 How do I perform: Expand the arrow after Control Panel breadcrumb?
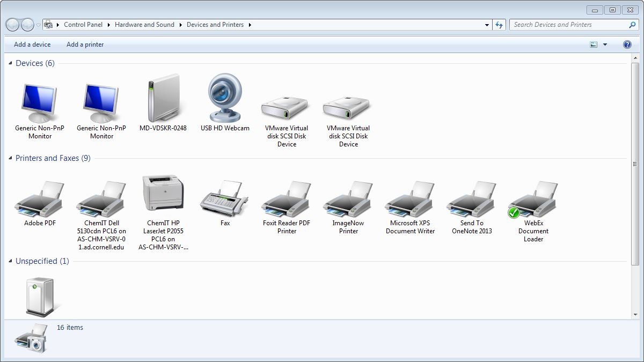pyautogui.click(x=108, y=25)
